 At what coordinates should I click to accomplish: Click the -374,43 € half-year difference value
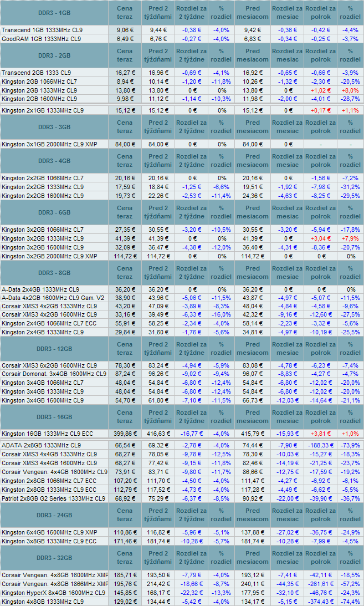pos(321,602)
